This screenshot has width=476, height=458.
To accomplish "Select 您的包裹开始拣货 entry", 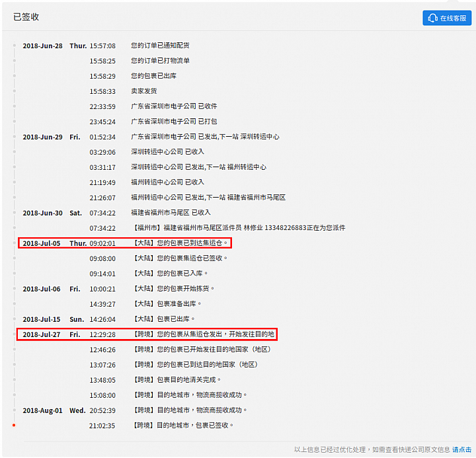I will 174,288.
